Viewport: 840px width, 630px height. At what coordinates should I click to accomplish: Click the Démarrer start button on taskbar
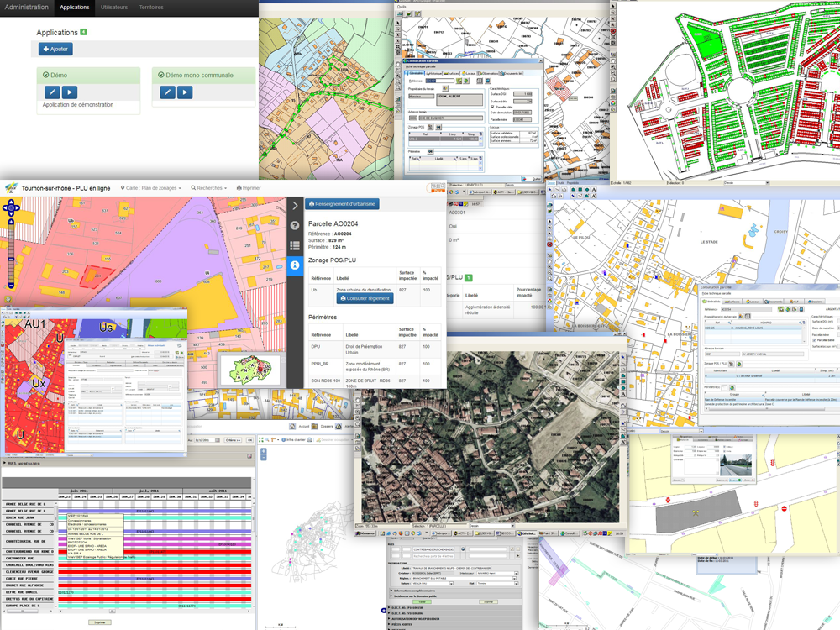(366, 533)
